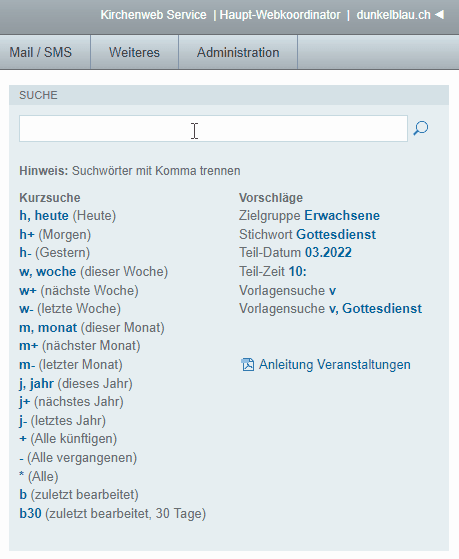Click the Teil-Datum 03.2022 suggestion
Viewport: 459px width, 559px height.
[328, 253]
